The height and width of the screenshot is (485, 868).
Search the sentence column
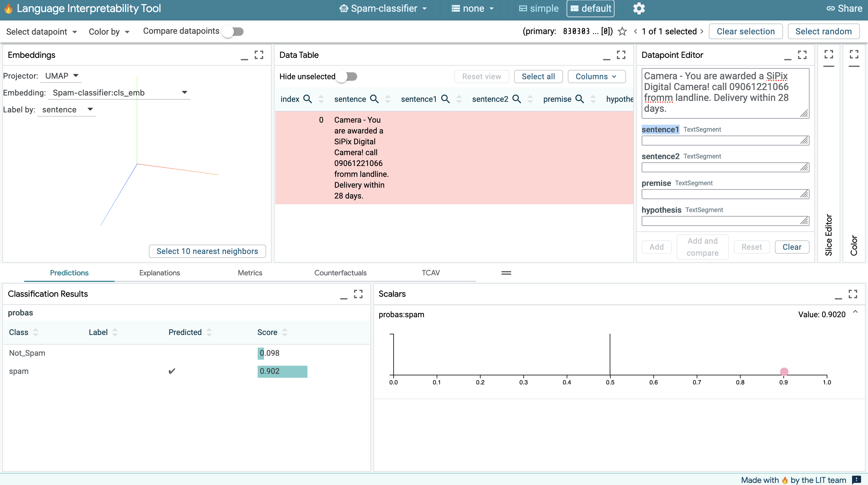pyautogui.click(x=374, y=99)
